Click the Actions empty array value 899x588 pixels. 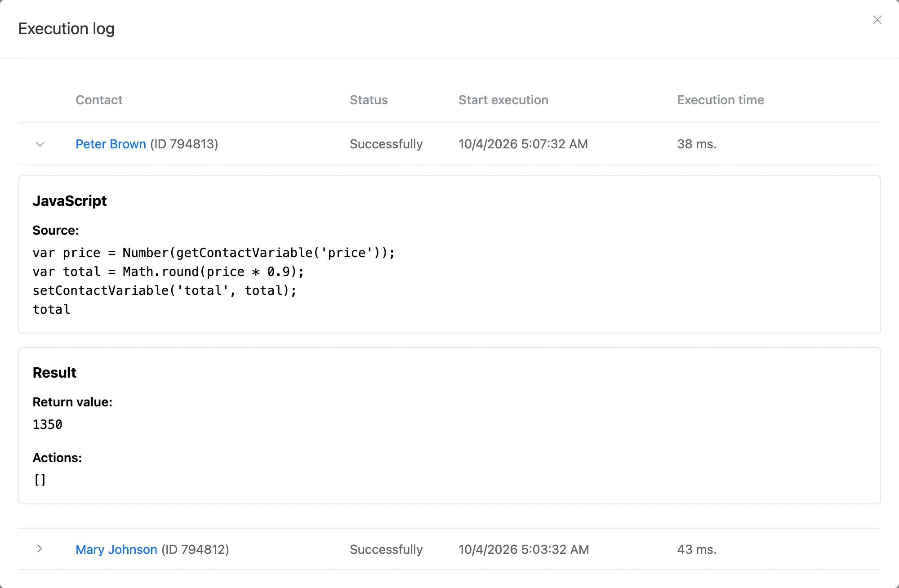[x=40, y=480]
